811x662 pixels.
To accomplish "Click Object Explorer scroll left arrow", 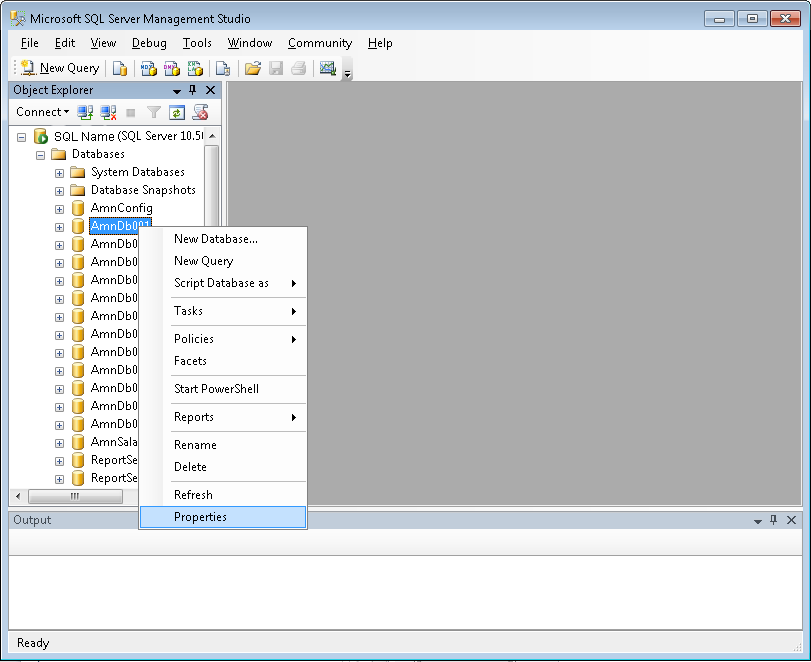I will coord(18,496).
